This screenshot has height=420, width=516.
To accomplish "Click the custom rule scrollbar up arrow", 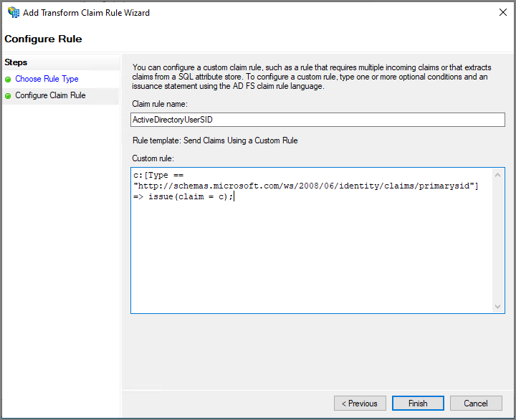I will click(497, 175).
